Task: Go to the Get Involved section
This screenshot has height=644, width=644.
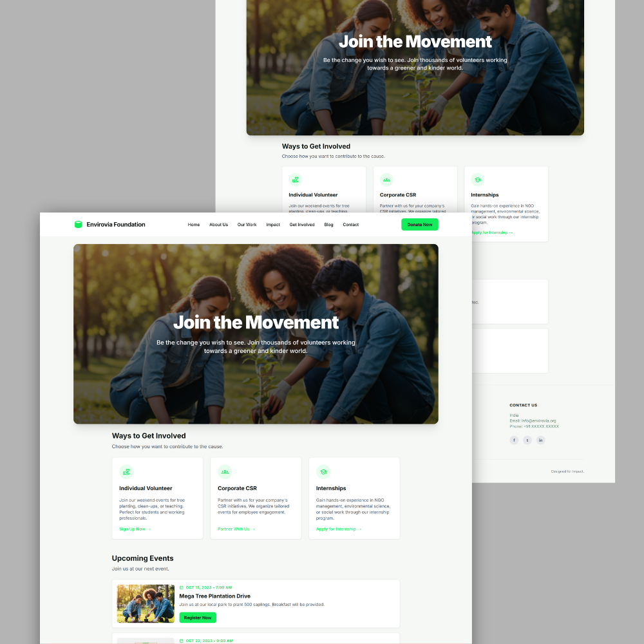Action: pyautogui.click(x=302, y=225)
